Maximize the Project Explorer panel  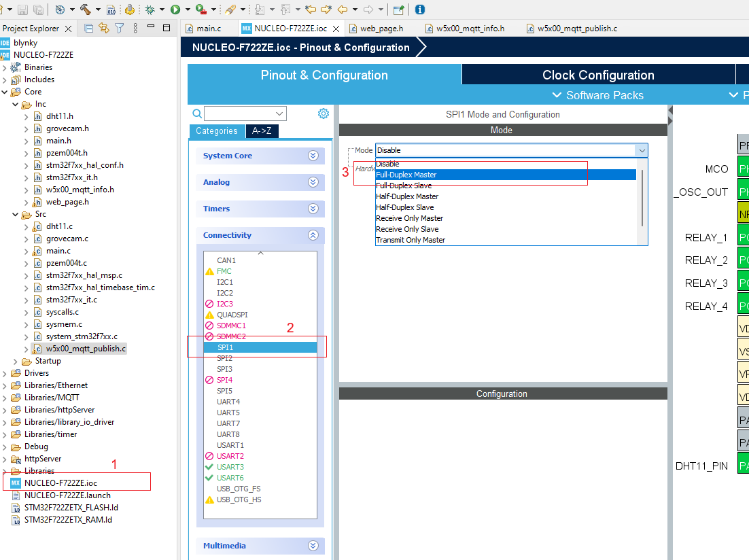click(167, 28)
